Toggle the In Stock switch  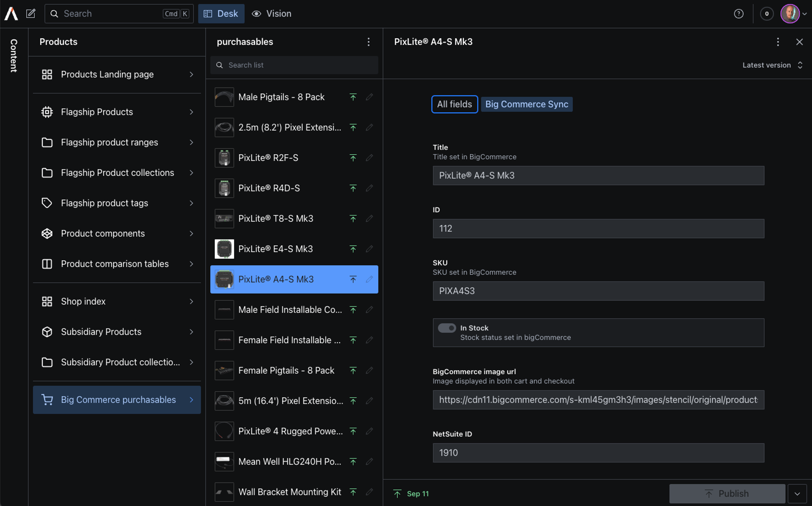(x=447, y=328)
